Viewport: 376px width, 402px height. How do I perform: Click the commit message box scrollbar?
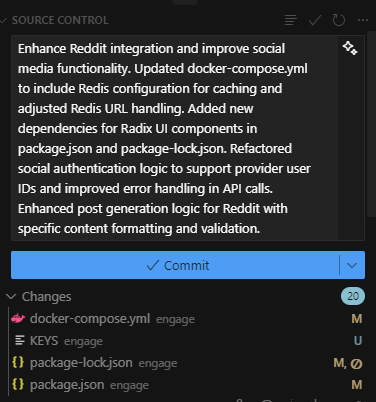point(371,123)
